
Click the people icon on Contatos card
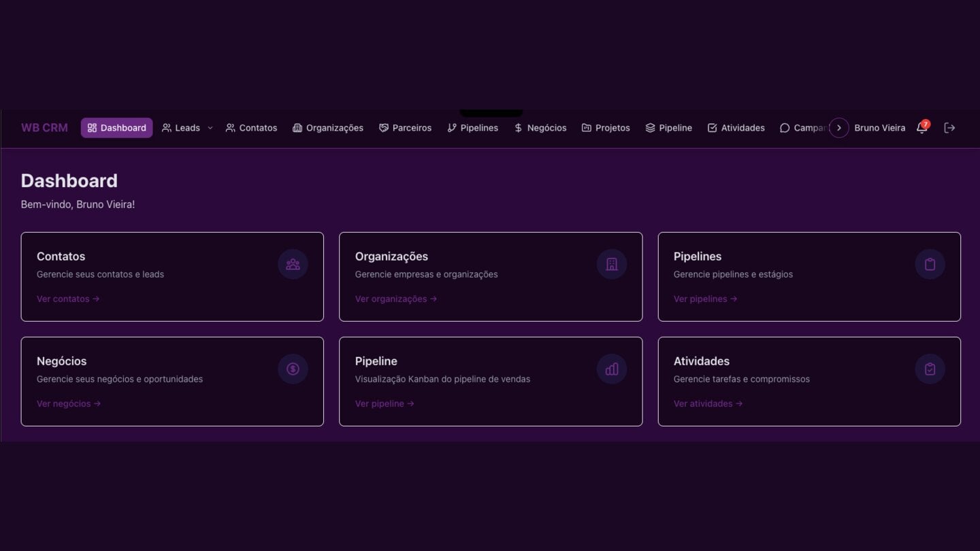[x=293, y=265]
